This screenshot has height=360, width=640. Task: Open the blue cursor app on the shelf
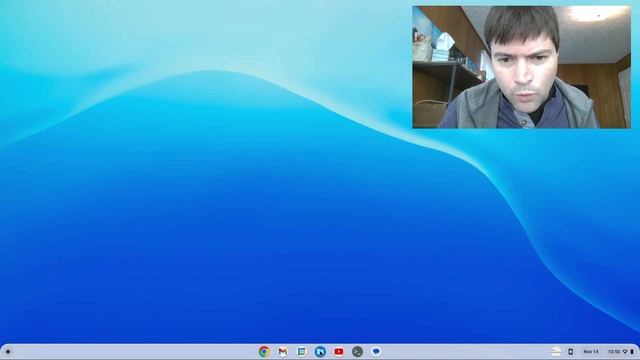320,351
